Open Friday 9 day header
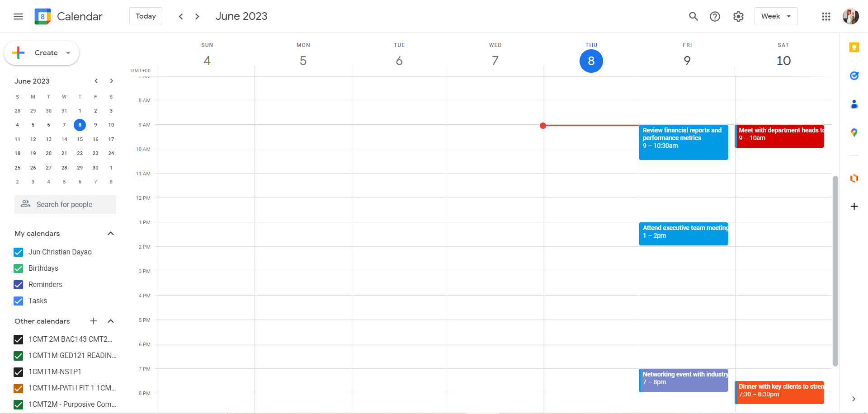This screenshot has width=868, height=414. pyautogui.click(x=687, y=61)
